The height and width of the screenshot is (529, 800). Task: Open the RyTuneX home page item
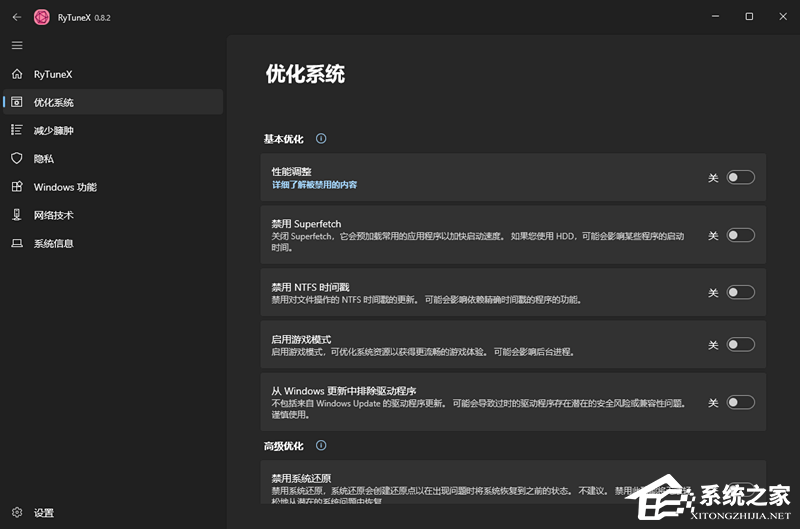[x=113, y=74]
